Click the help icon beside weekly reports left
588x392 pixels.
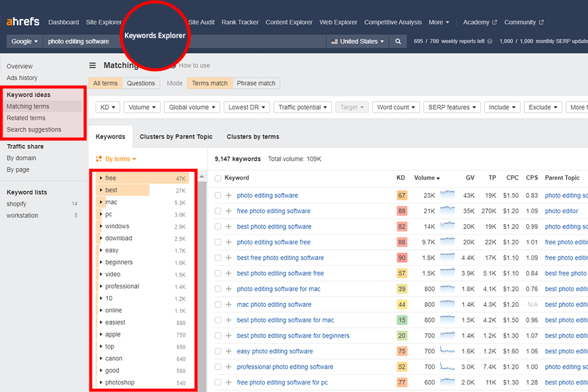[489, 42]
